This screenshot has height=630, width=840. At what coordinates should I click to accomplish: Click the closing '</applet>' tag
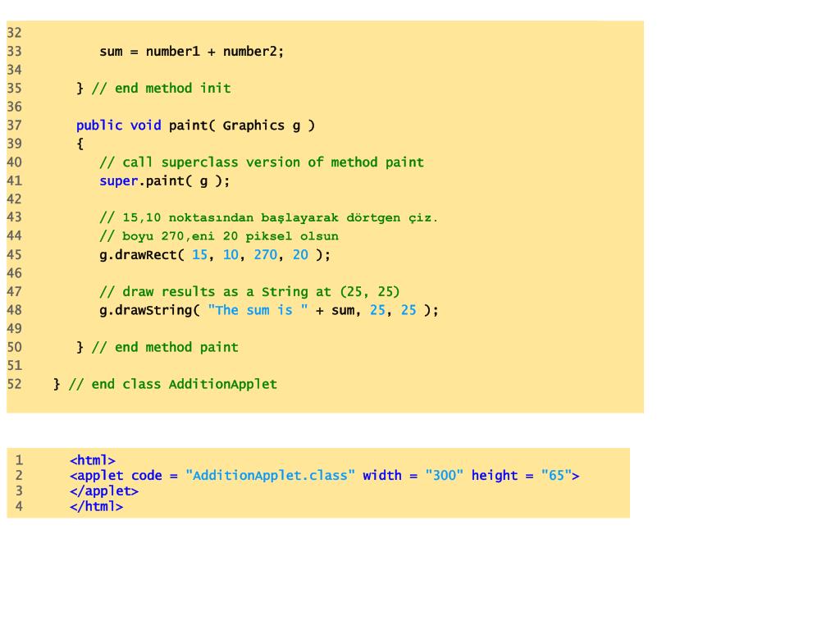click(x=104, y=491)
